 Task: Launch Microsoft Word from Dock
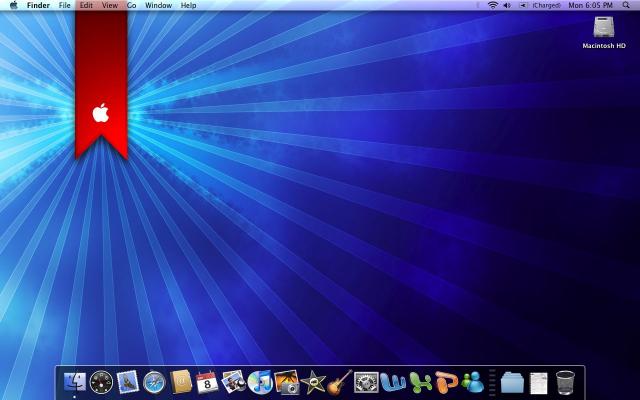[393, 382]
